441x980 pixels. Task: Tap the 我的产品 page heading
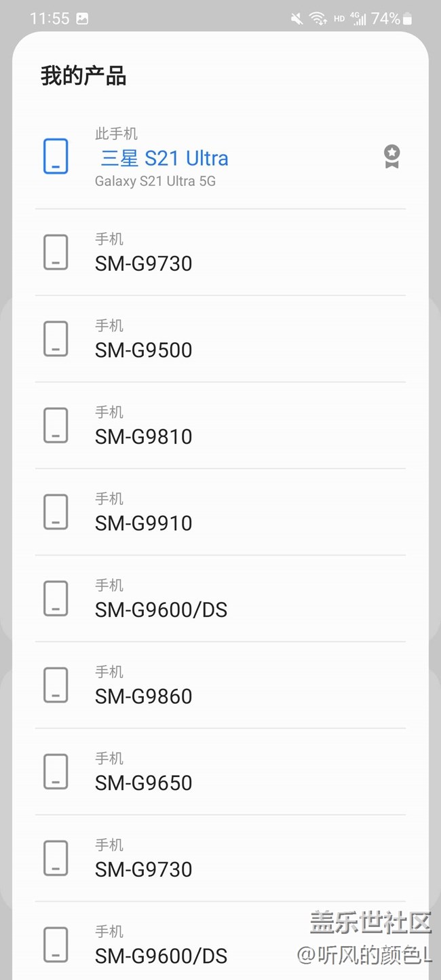point(83,76)
